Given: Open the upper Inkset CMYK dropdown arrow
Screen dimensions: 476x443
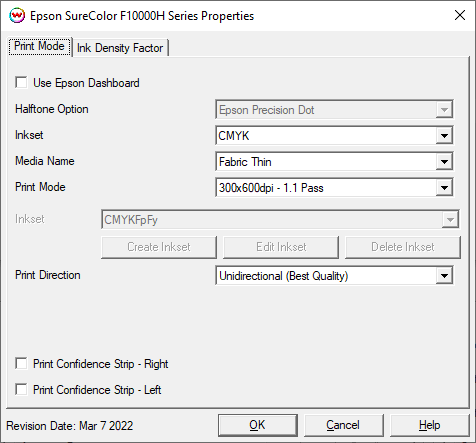Looking at the screenshot, I should tap(444, 136).
